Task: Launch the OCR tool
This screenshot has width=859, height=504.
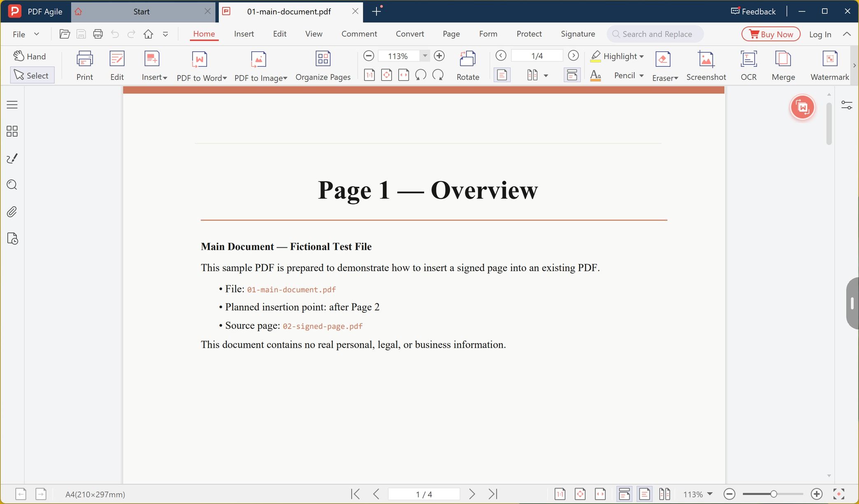Action: click(748, 65)
